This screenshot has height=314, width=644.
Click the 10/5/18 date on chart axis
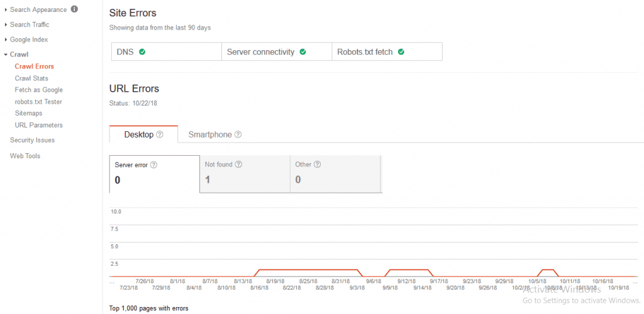click(x=537, y=281)
